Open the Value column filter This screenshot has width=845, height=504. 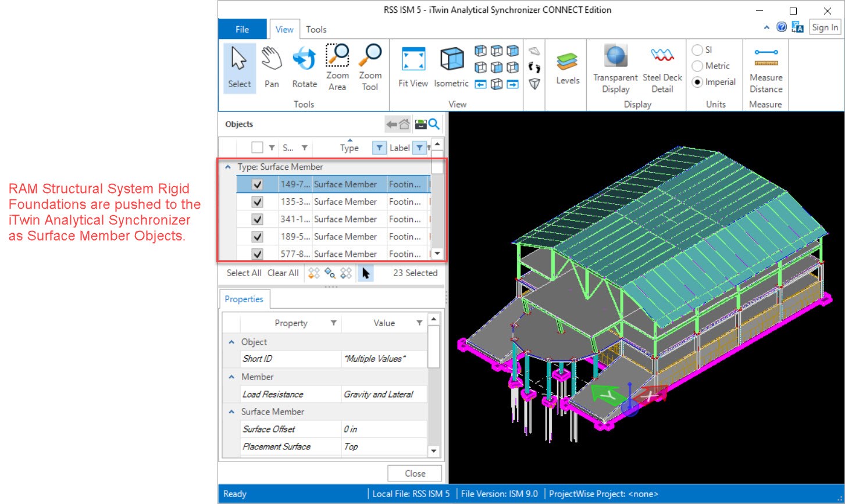[419, 323]
